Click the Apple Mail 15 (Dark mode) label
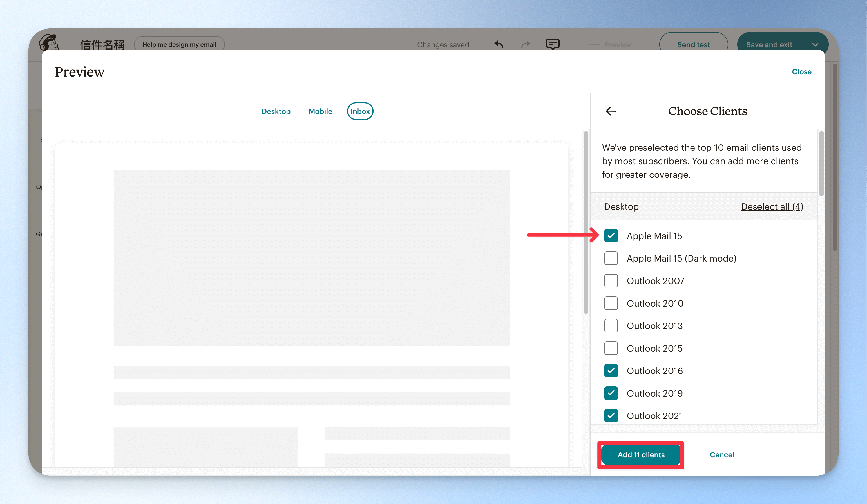 [681, 258]
